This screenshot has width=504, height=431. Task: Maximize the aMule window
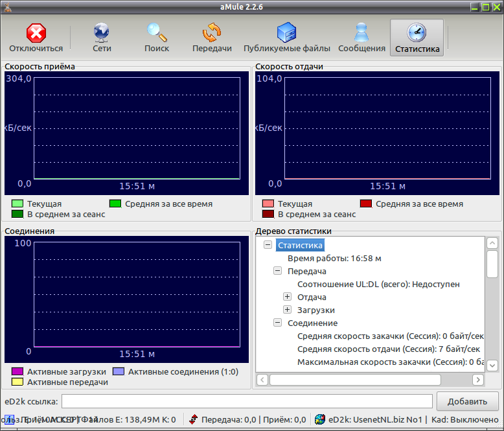[486, 6]
